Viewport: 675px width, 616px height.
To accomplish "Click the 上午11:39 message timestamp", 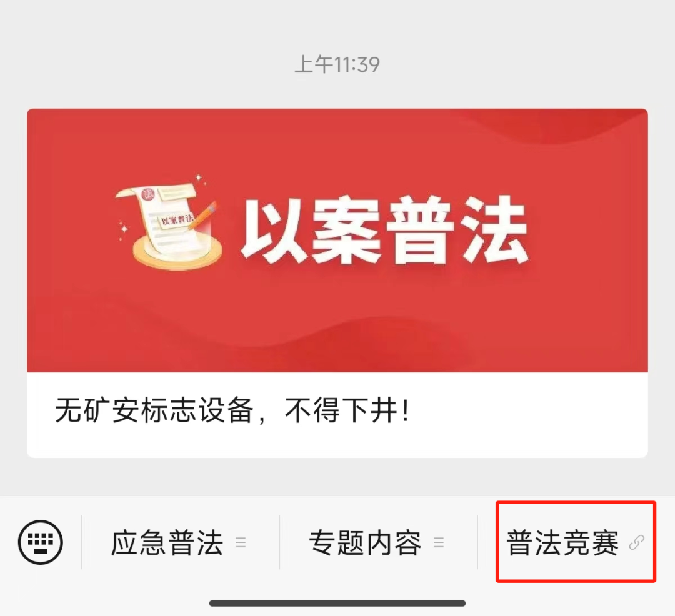I will (x=337, y=65).
